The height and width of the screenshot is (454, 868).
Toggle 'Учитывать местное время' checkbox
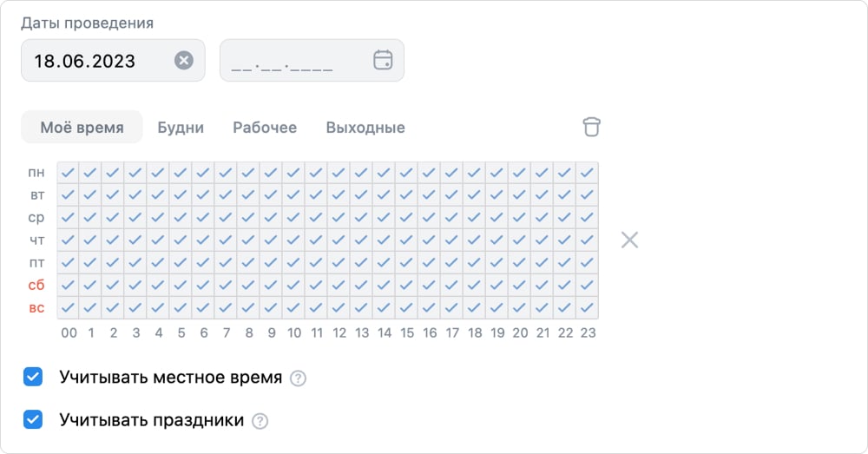(x=33, y=378)
